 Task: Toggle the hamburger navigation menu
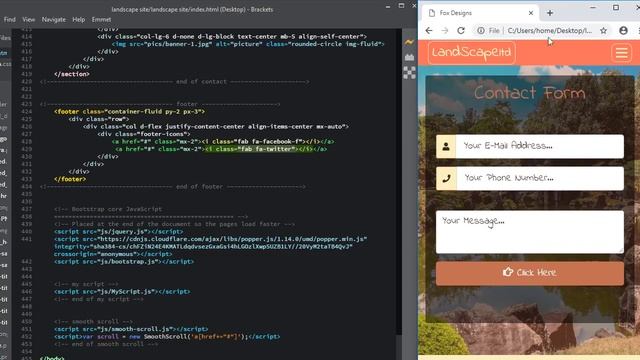[x=621, y=53]
